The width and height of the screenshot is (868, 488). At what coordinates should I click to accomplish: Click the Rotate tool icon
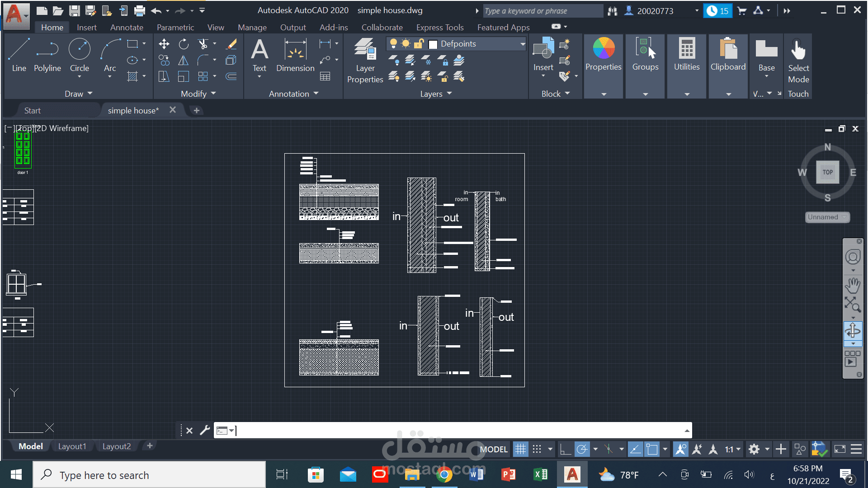pos(184,44)
